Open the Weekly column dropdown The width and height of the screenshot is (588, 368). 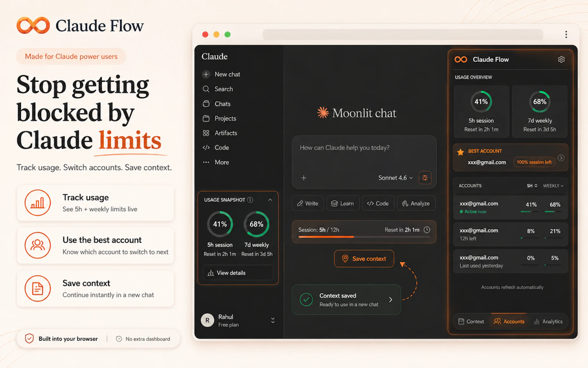tap(553, 186)
